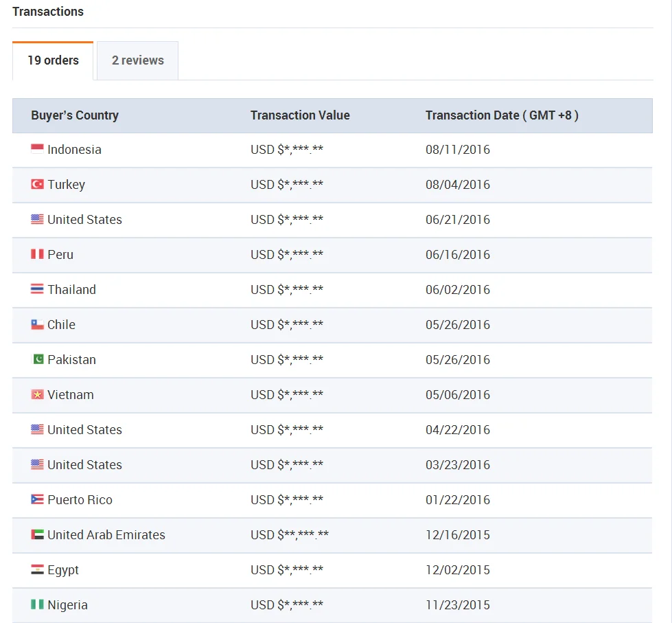Click the Nigeria flag icon

[37, 604]
